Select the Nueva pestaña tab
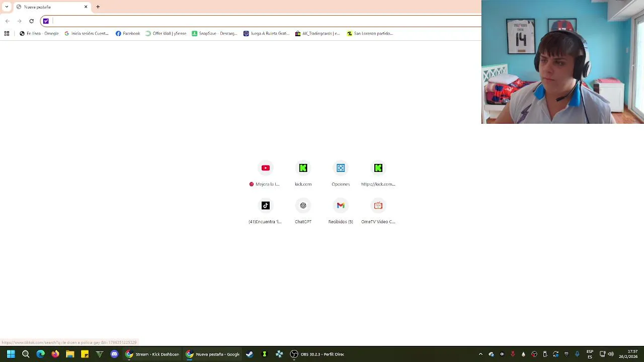The width and height of the screenshot is (644, 362). [x=52, y=7]
